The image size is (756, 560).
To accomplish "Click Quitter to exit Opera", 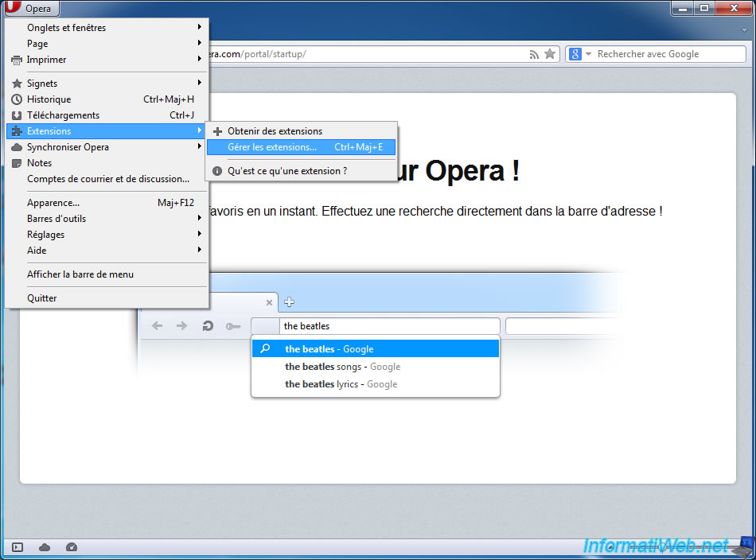I will coord(42,298).
